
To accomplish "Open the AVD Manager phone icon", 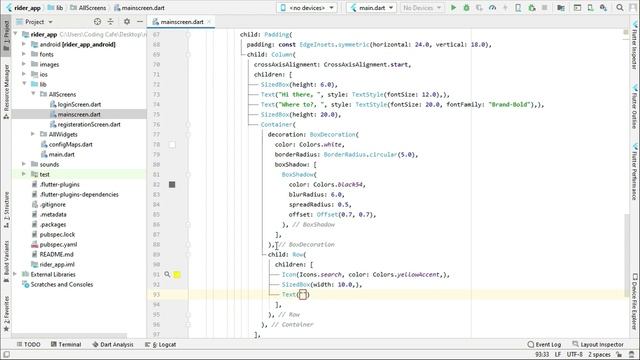I will [x=591, y=8].
